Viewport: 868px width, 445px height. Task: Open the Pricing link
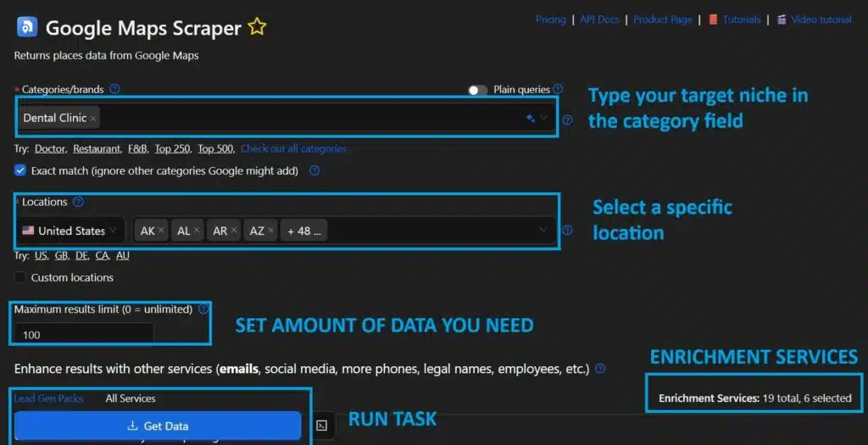550,19
